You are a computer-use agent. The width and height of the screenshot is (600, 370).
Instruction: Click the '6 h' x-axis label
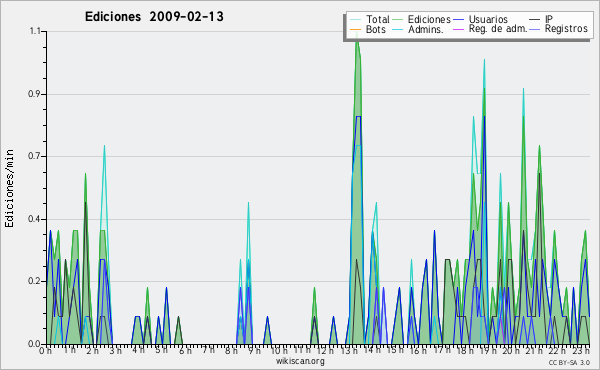pos(186,350)
